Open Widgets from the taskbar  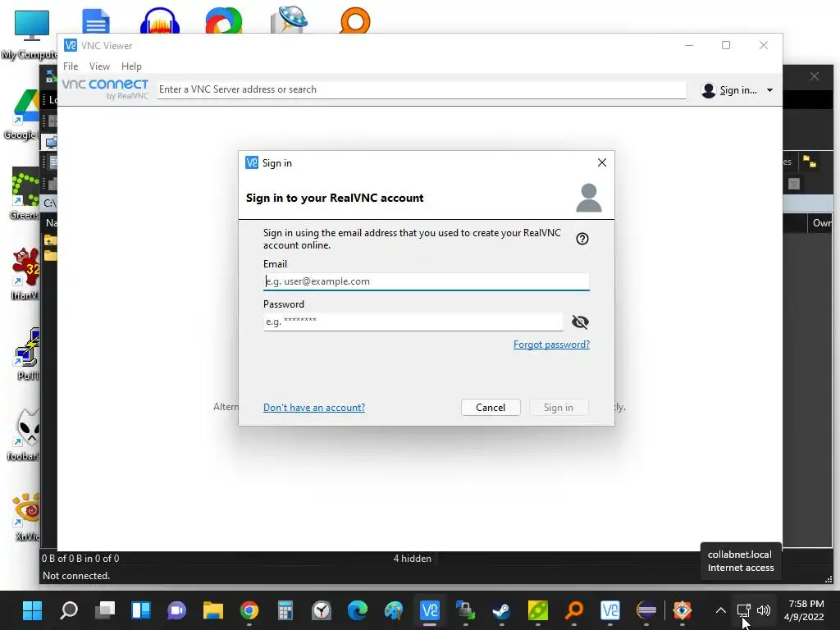point(141,610)
